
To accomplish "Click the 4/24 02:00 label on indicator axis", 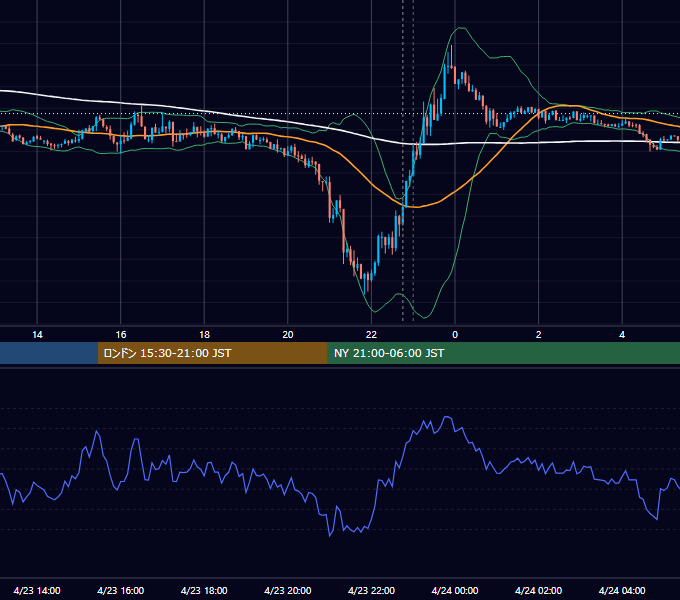I will click(x=538, y=590).
